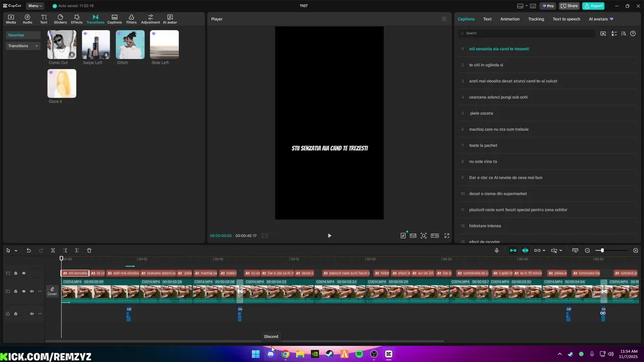This screenshot has height=362, width=644.
Task: Open the Effects panel
Action: click(76, 19)
